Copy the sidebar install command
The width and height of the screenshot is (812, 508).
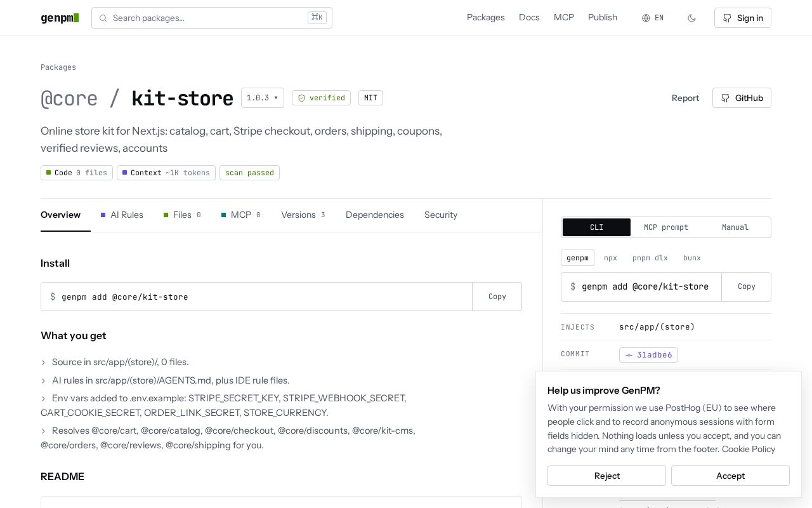(x=747, y=287)
